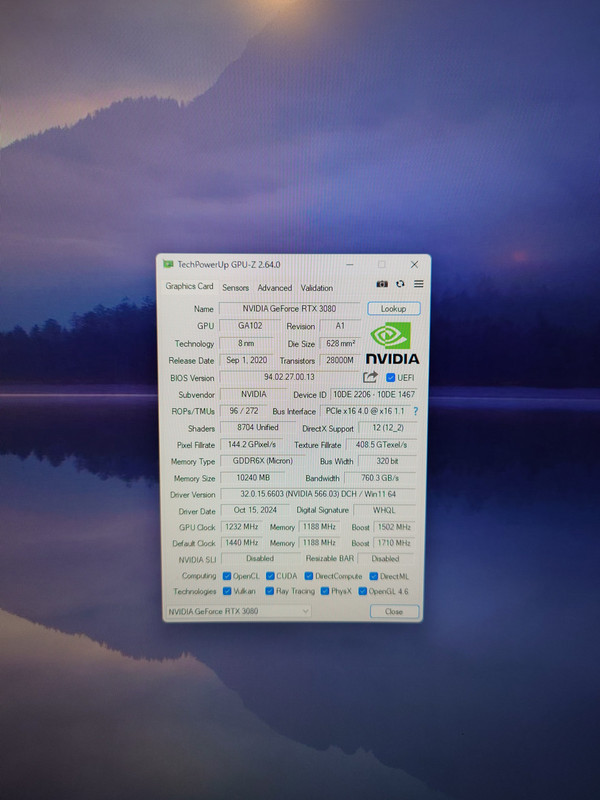Click the GPU Clock Boost value 1502 MHz

point(394,527)
